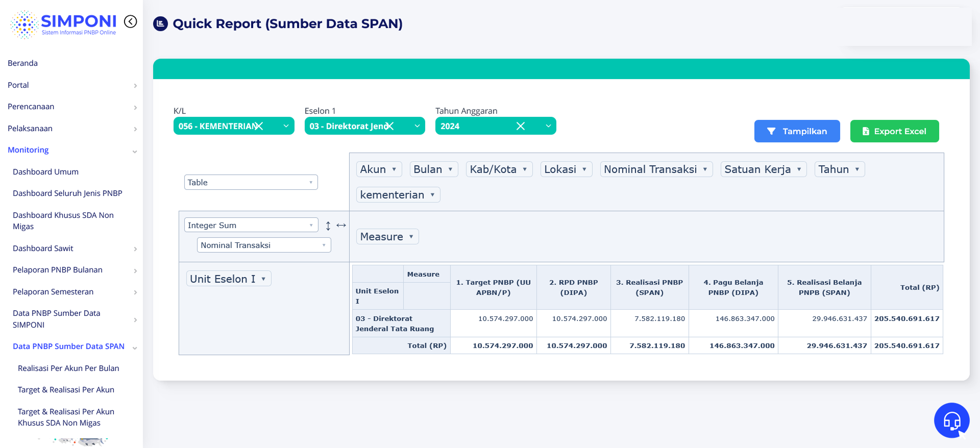Open Realisasi Per Akun Per Bulan
The image size is (980, 448).
point(68,368)
